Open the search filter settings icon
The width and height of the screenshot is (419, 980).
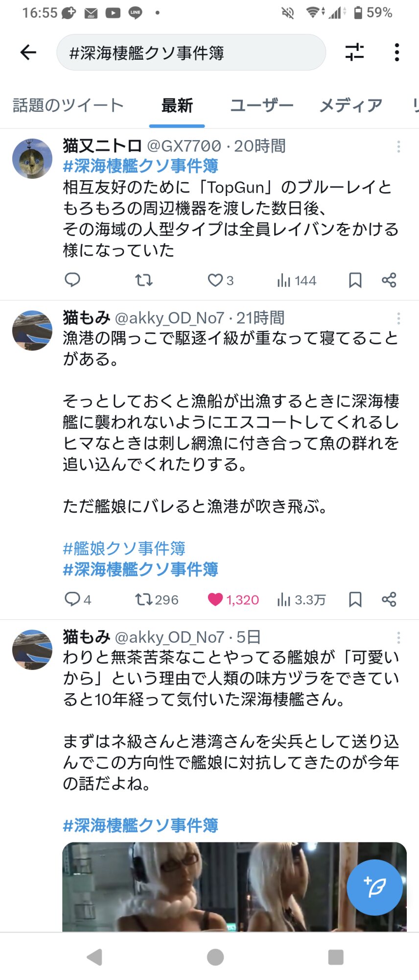coord(354,52)
